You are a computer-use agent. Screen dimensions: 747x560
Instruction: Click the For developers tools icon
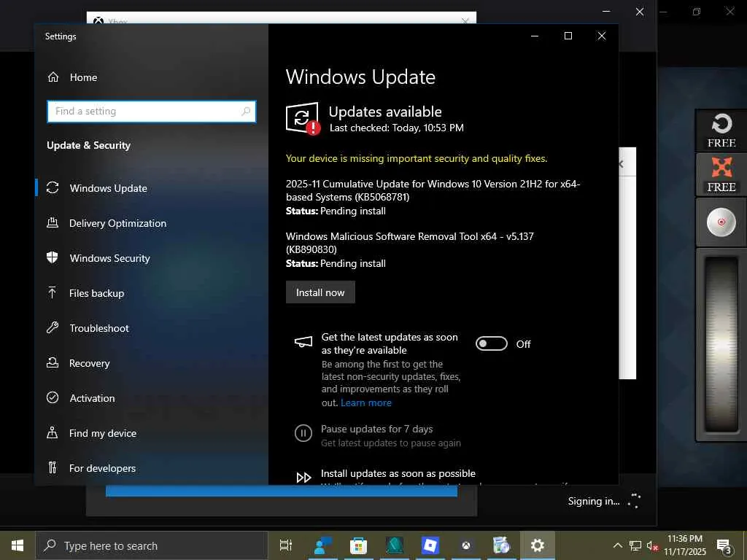click(x=53, y=467)
